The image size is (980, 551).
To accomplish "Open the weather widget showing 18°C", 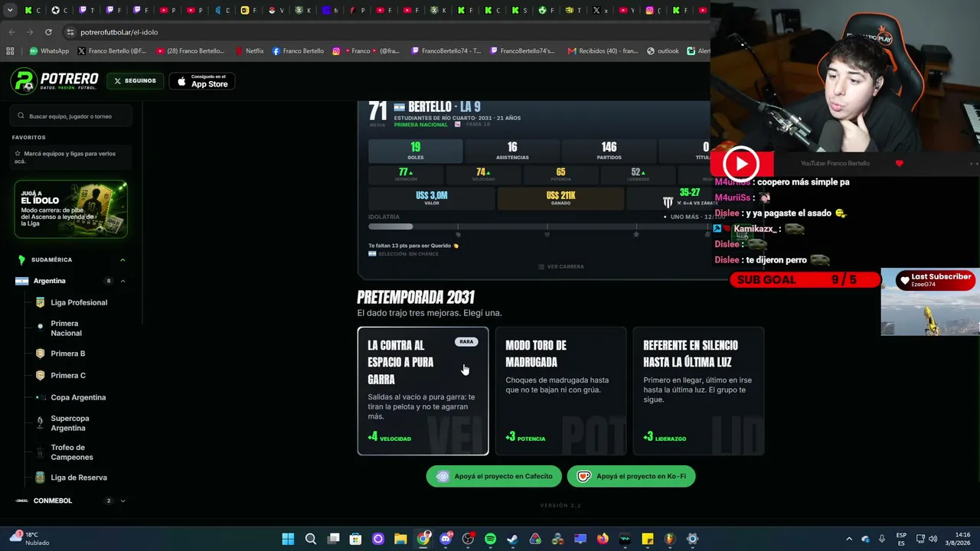I will tap(29, 539).
